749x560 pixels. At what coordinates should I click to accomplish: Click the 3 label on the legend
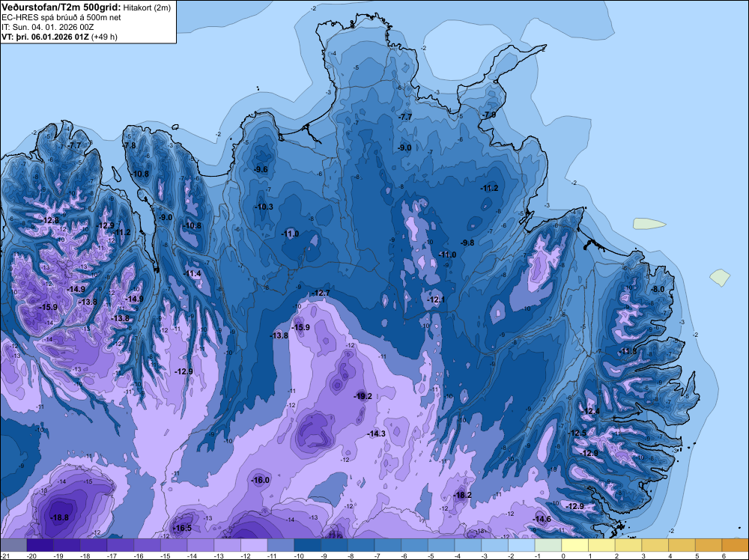pyautogui.click(x=644, y=556)
